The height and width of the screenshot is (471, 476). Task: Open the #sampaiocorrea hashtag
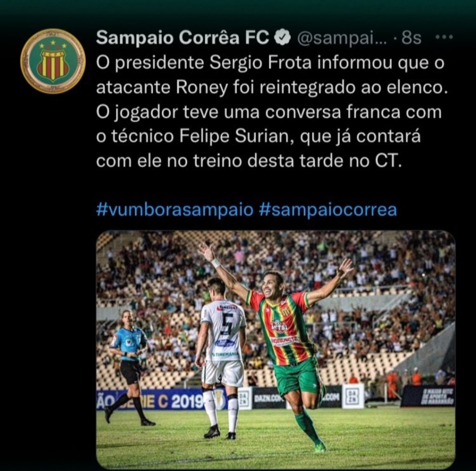[x=328, y=209]
